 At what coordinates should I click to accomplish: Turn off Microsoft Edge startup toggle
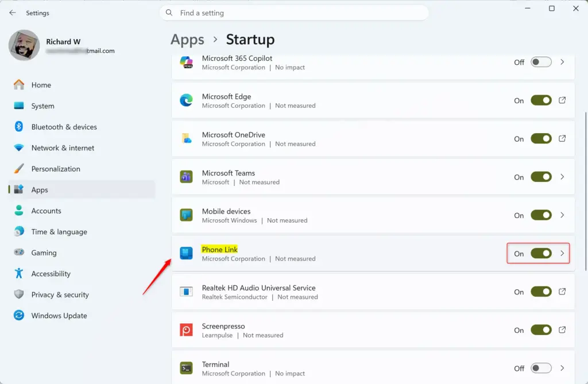[x=541, y=100]
